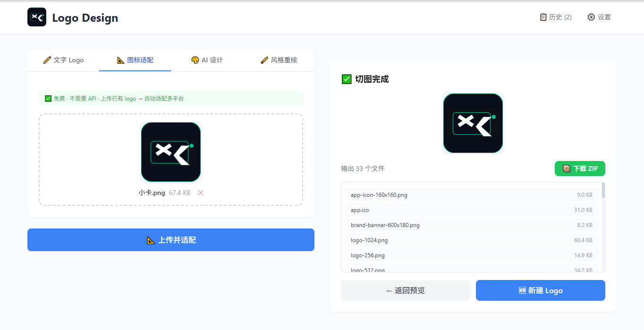644x330 pixels.
Task: Switch to the 风格重绘 tab
Action: 279,60
